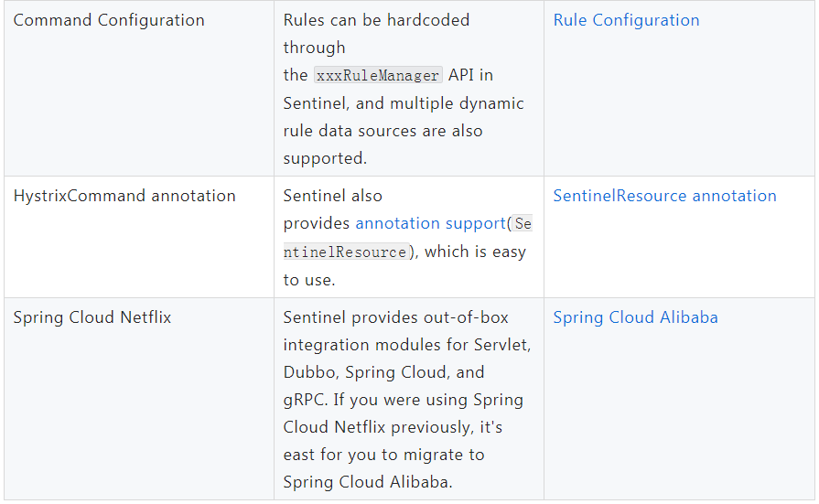Click the xxxRuleManager inline code text
819x504 pixels.
tap(378, 76)
